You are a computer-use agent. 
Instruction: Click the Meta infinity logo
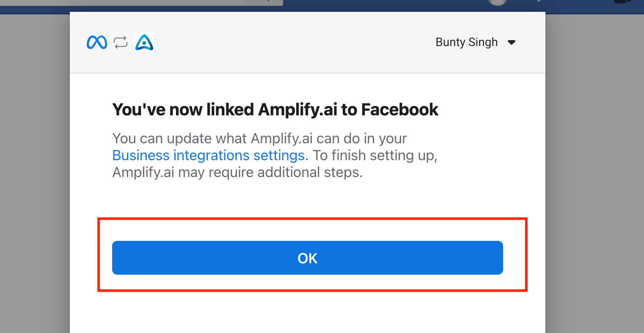click(x=97, y=42)
